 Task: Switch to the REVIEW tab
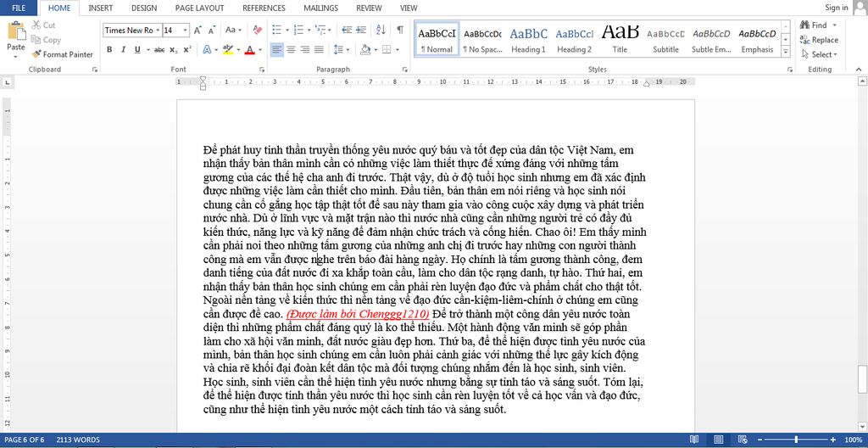369,8
